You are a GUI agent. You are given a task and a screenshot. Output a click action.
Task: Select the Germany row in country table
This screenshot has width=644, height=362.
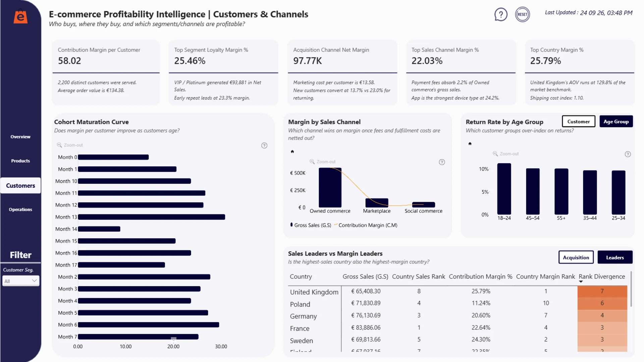point(458,316)
